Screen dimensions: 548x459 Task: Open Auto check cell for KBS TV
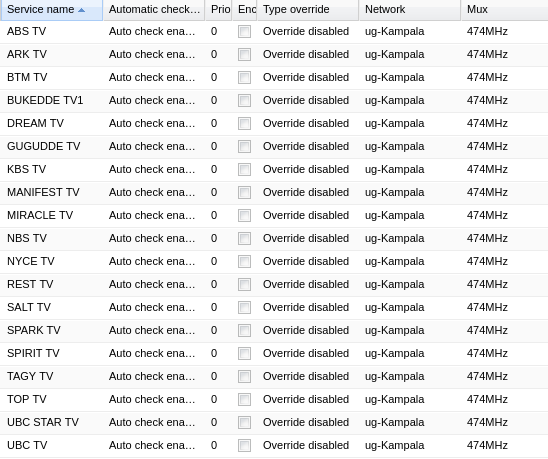point(152,169)
